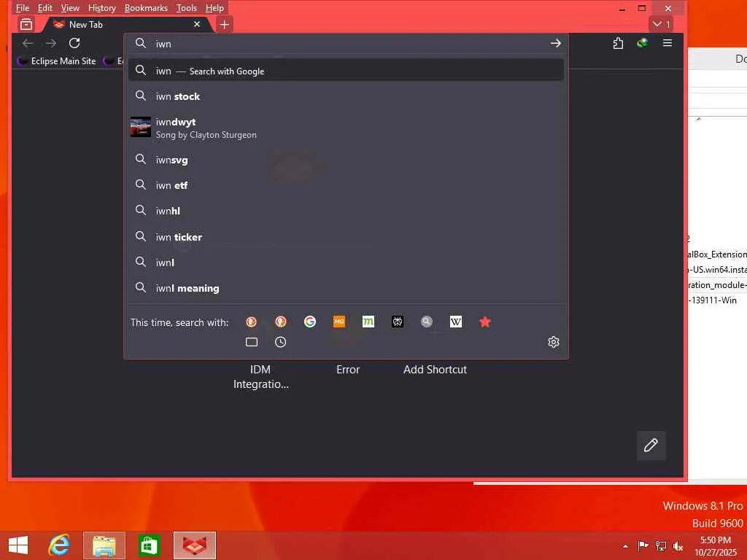
Task: Open the Error shortcut tile
Action: click(x=348, y=370)
